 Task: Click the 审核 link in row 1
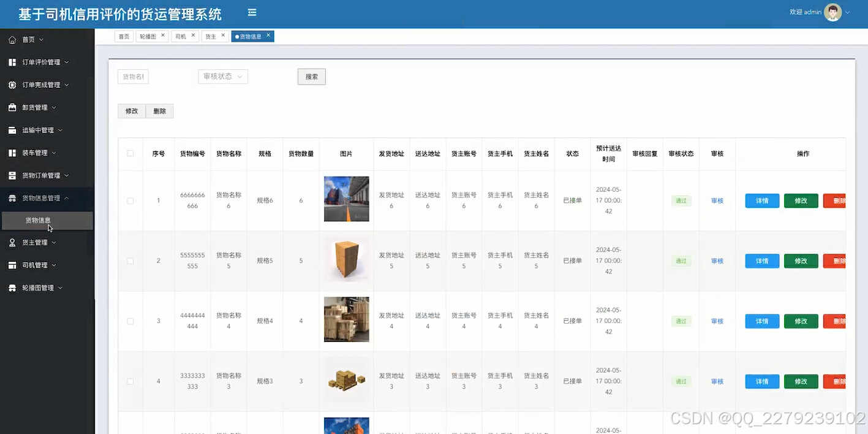tap(717, 200)
